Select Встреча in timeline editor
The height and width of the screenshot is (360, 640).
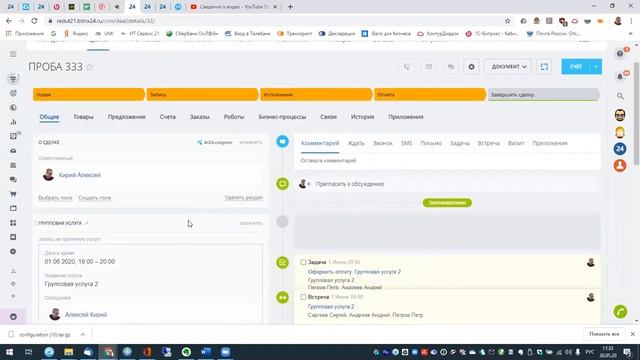pos(489,143)
